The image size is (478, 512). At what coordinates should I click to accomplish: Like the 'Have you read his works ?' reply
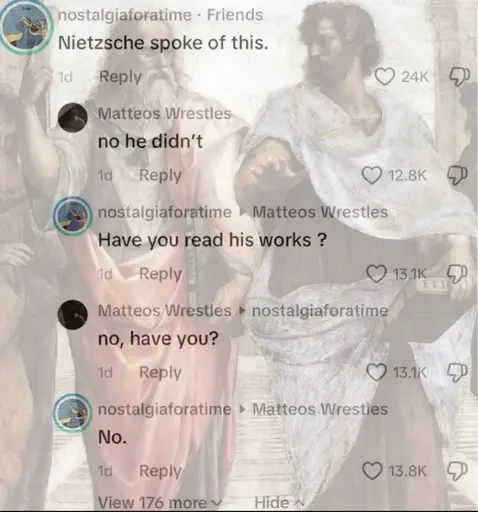click(x=376, y=274)
